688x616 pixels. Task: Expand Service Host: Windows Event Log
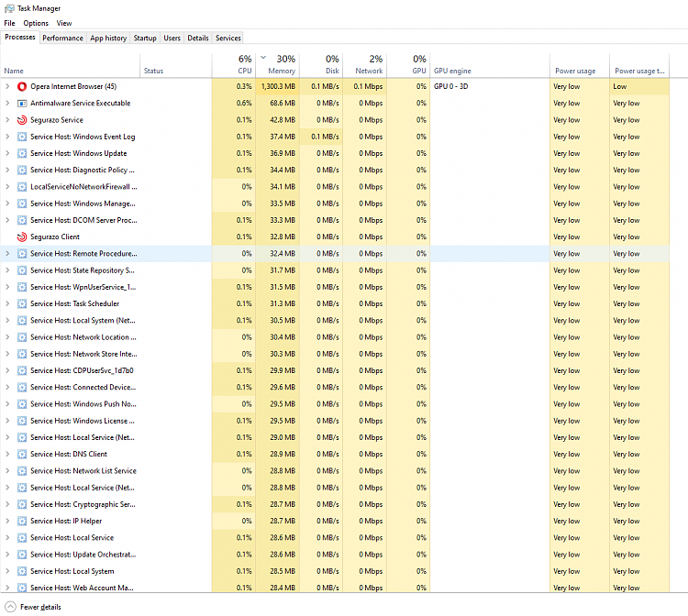7,137
